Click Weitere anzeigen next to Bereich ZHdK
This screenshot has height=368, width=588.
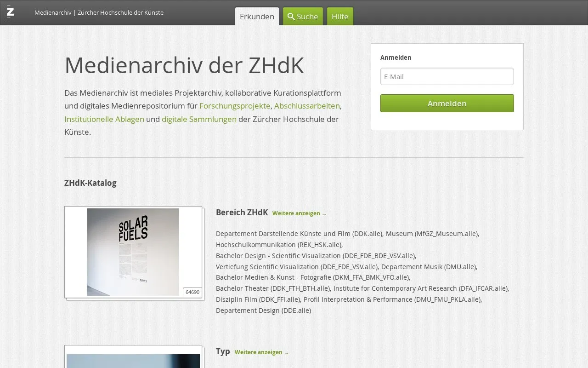pos(300,213)
